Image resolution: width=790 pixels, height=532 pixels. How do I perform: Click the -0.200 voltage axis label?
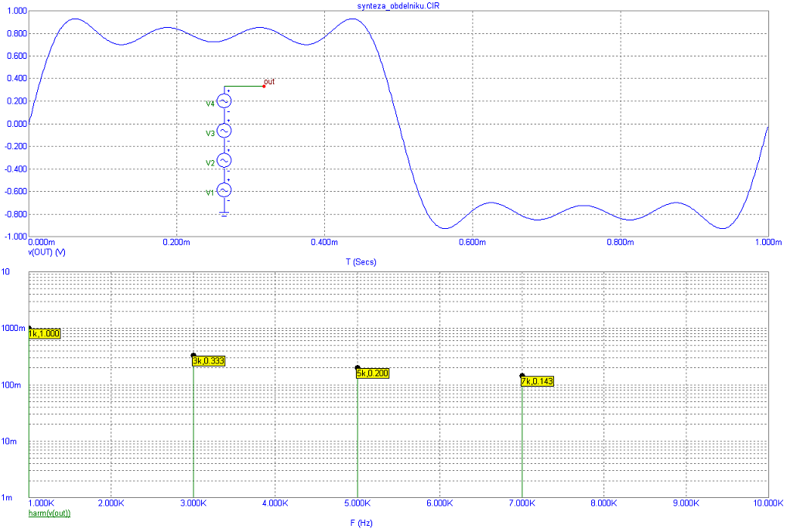tap(15, 146)
